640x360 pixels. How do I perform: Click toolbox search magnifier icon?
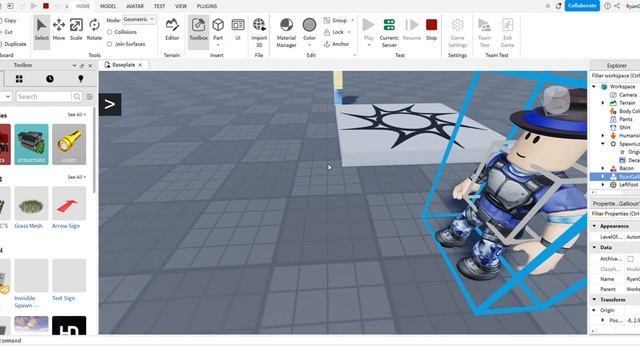click(77, 97)
